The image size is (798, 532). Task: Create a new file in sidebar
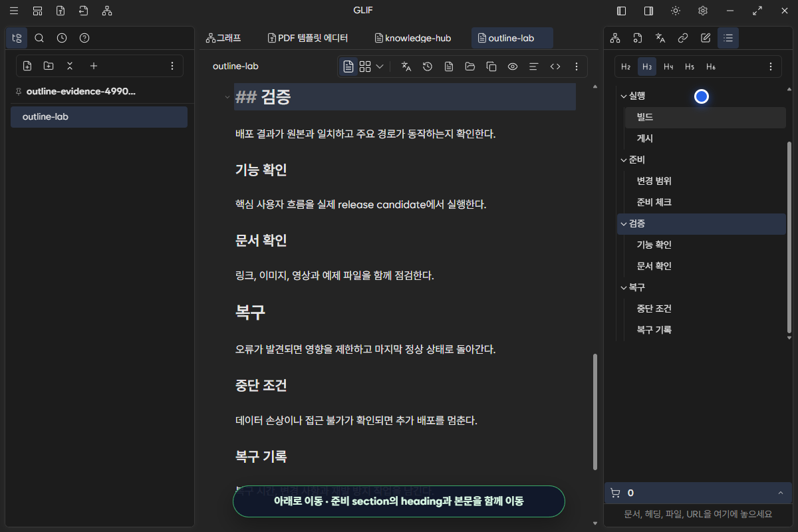pos(27,66)
